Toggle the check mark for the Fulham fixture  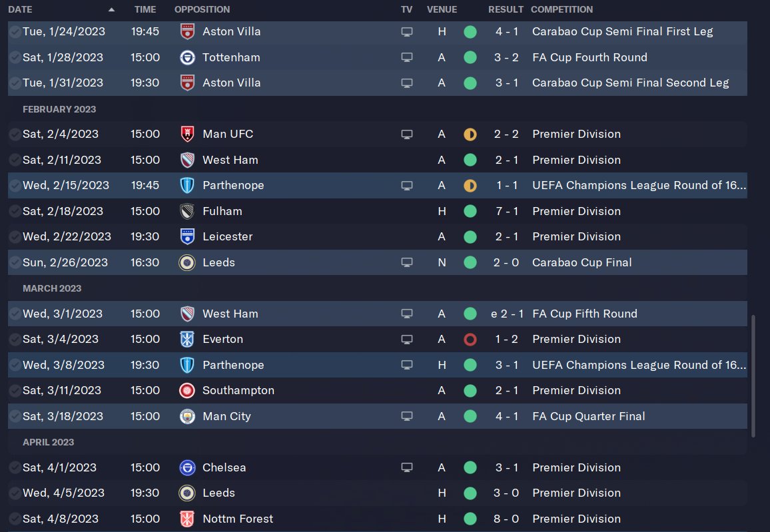[x=15, y=212]
